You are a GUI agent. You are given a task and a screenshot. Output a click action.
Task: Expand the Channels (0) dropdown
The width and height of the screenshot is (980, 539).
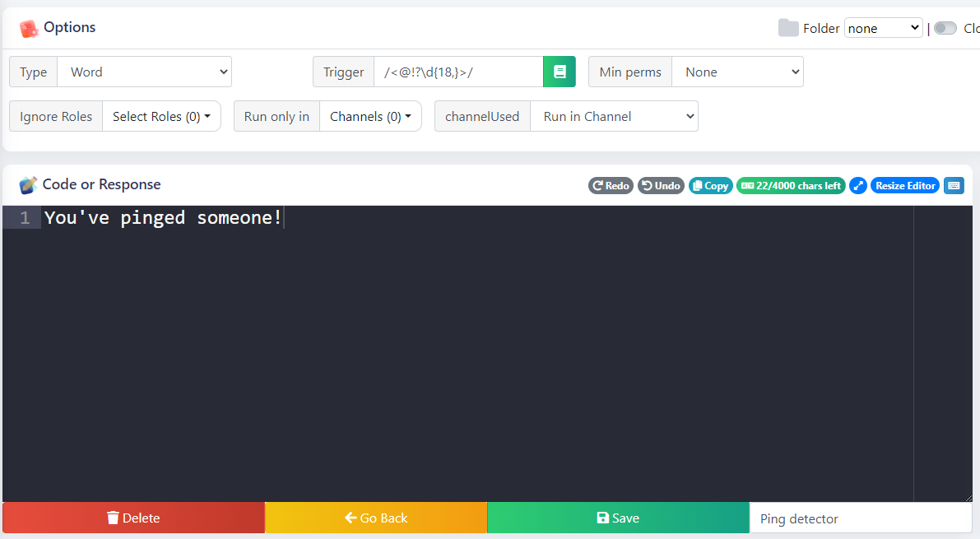point(370,116)
